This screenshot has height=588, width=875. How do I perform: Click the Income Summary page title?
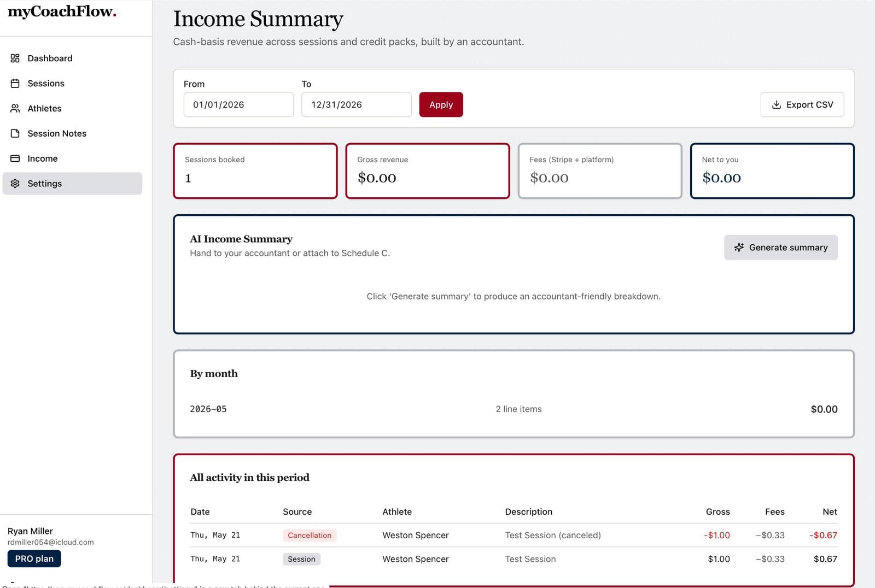[258, 19]
